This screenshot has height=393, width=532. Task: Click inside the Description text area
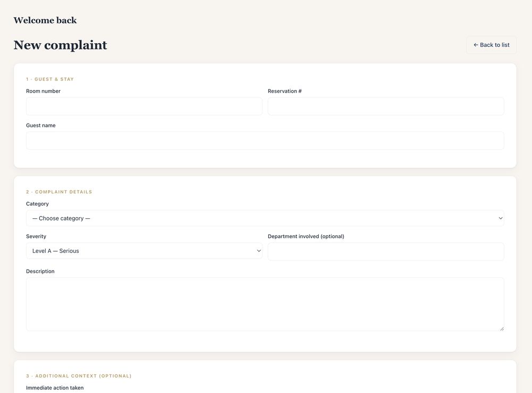click(x=265, y=305)
